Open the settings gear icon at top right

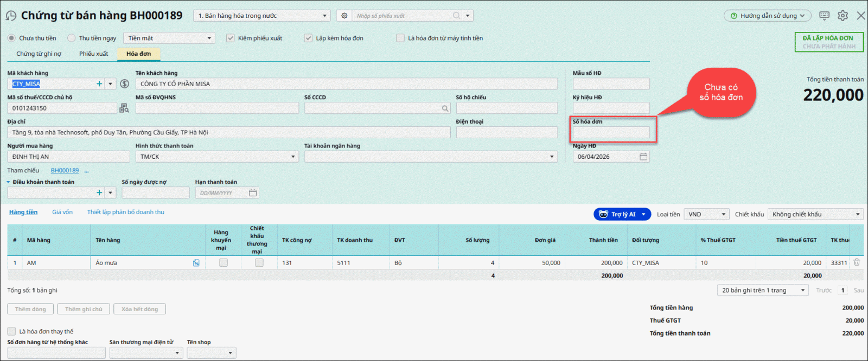click(x=843, y=16)
